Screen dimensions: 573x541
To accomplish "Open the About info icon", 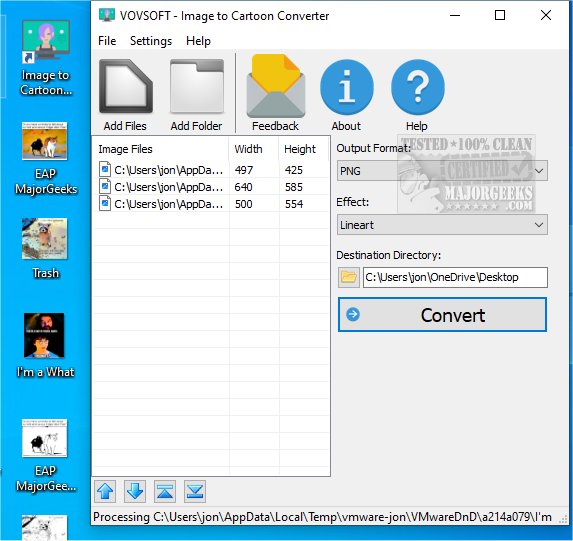I will click(x=346, y=87).
